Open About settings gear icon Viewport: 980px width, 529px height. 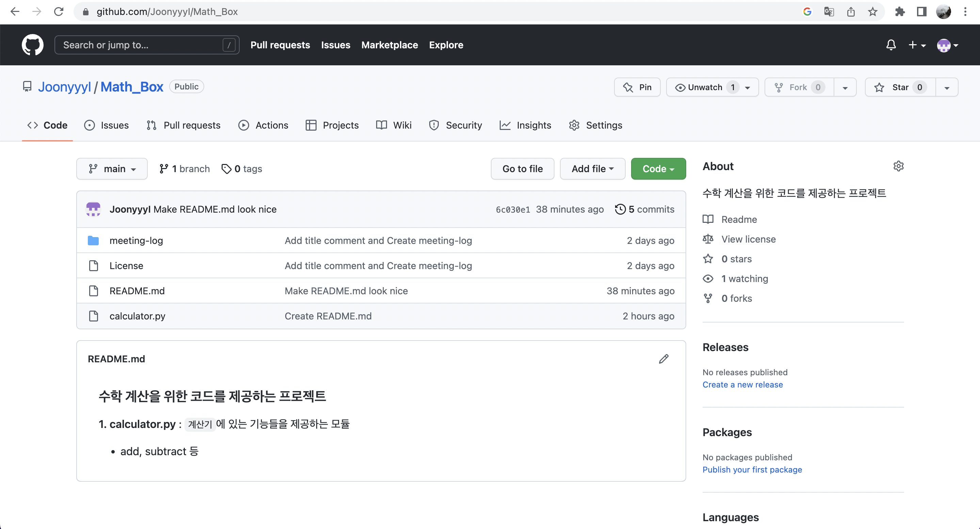[898, 166]
